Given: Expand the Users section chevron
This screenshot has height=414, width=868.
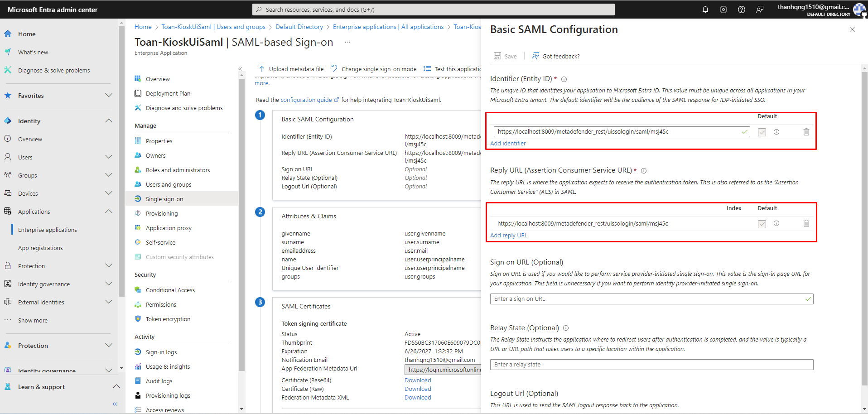Looking at the screenshot, I should click(x=109, y=157).
